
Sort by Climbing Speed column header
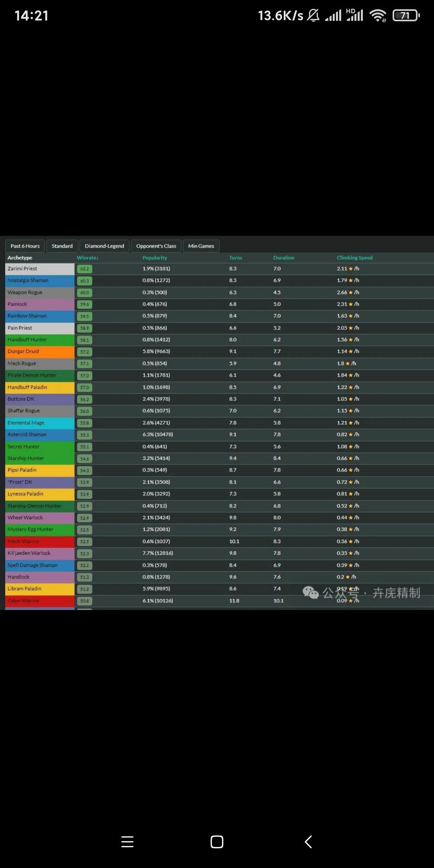[354, 258]
